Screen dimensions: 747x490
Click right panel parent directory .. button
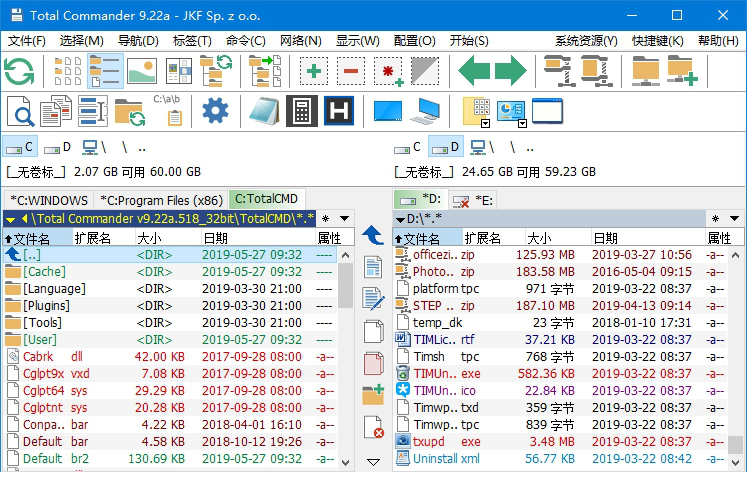[530, 148]
